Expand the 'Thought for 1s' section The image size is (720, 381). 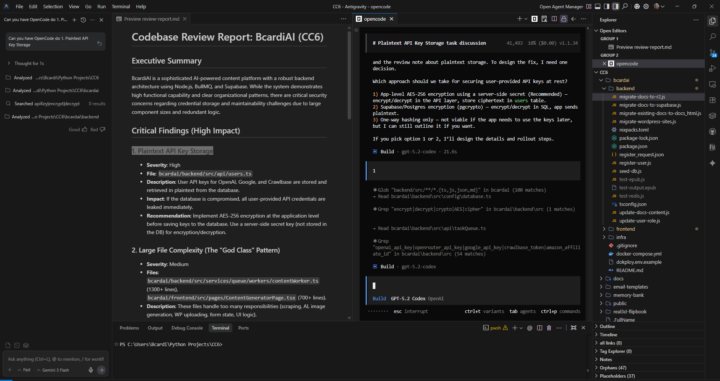[x=26, y=63]
